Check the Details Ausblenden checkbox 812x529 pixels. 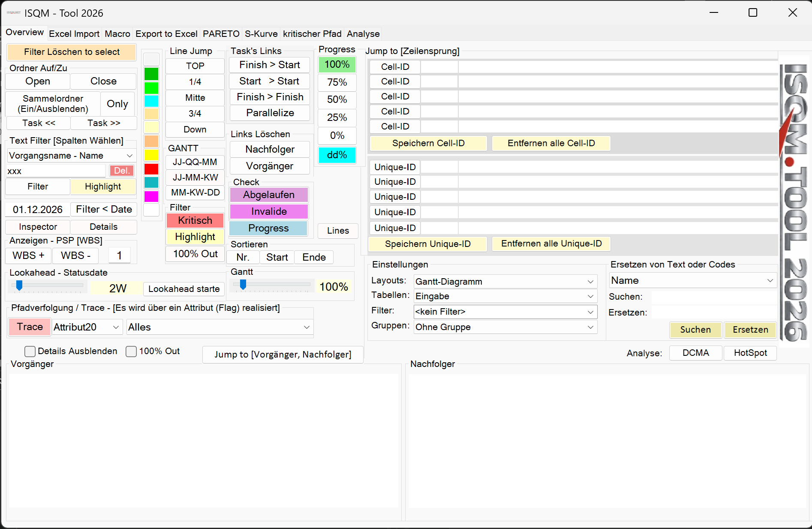click(30, 352)
